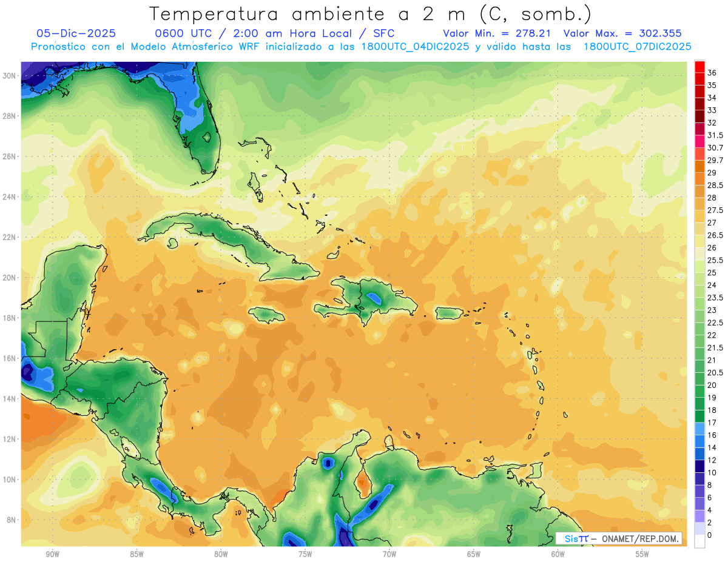Click the legend label '0'

[710, 535]
